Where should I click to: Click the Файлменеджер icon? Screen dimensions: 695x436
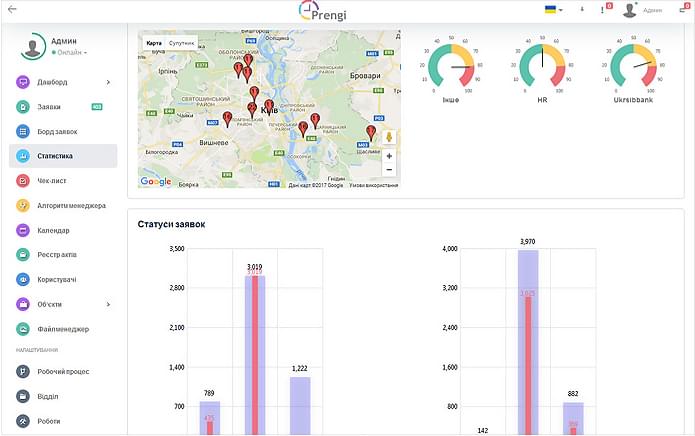point(23,329)
